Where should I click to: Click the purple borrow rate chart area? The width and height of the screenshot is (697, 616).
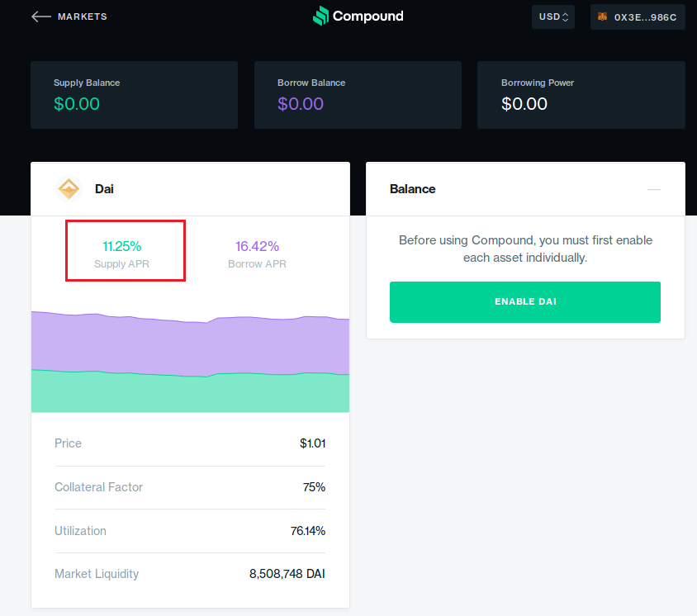[x=190, y=344]
